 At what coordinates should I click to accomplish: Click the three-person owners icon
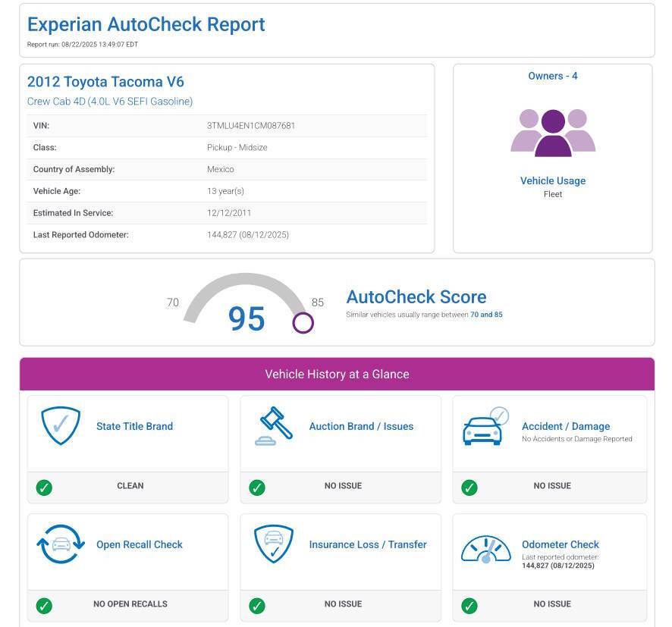pyautogui.click(x=553, y=133)
